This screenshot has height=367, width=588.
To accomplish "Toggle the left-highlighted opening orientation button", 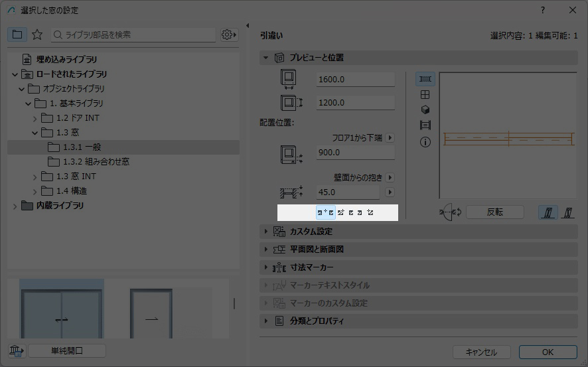I will pyautogui.click(x=548, y=212).
